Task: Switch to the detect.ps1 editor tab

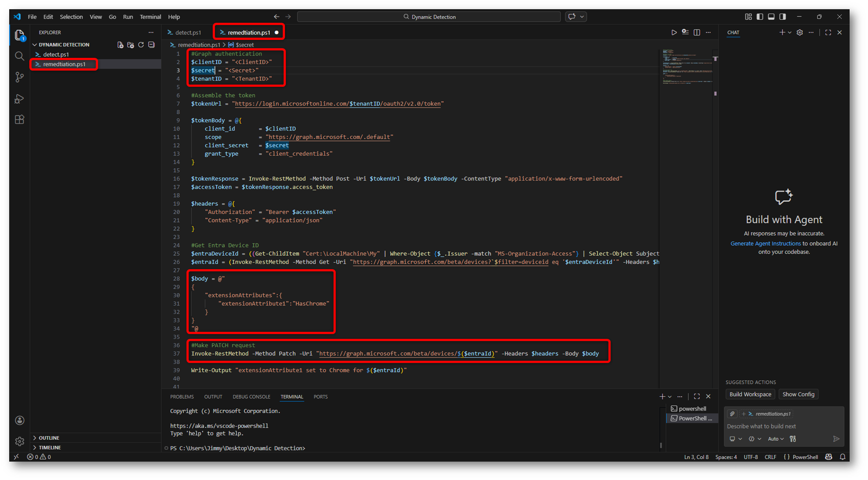Action: pos(188,32)
